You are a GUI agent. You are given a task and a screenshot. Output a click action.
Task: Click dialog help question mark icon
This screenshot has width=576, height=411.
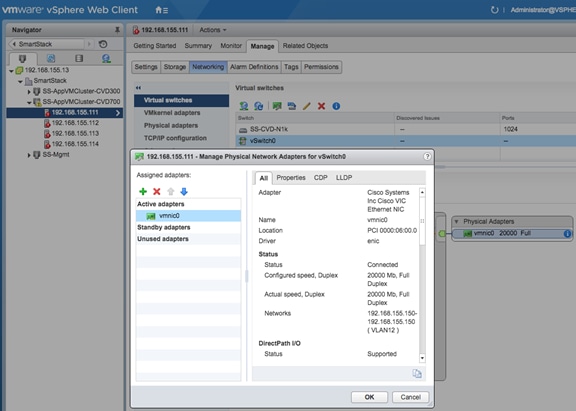tap(427, 156)
